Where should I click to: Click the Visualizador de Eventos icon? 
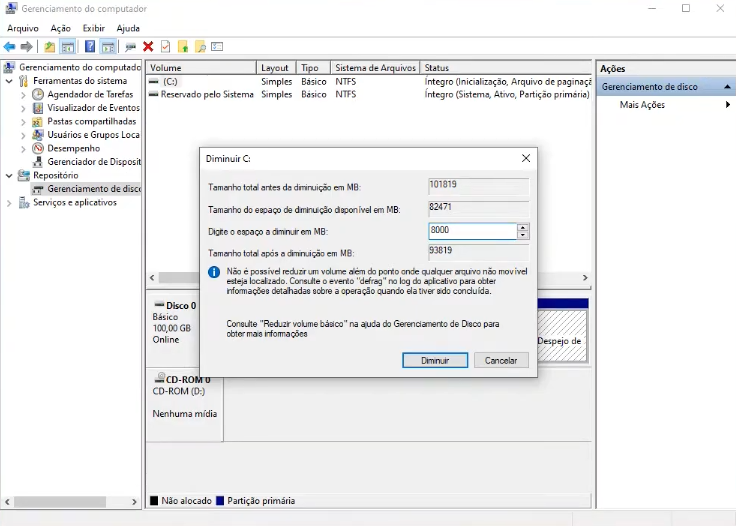(38, 108)
